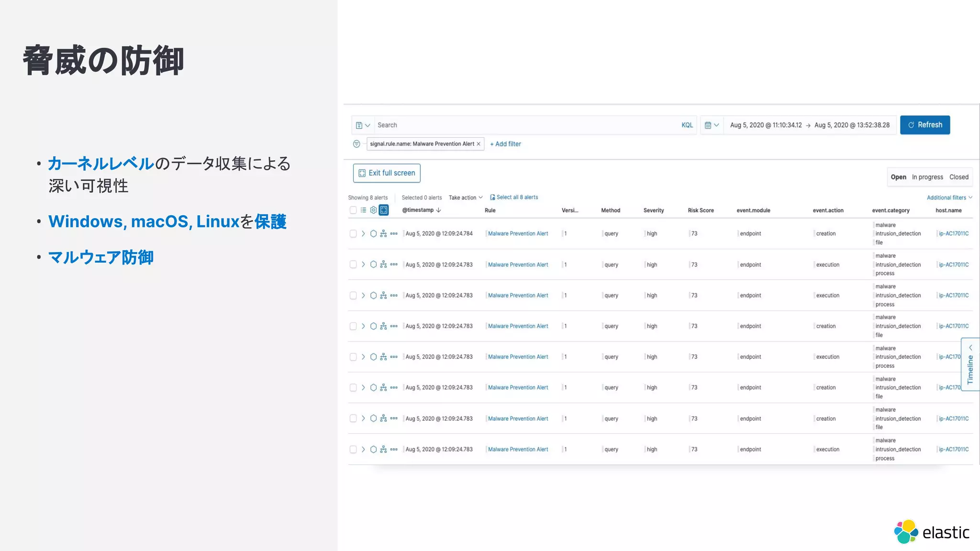Click the end date Aug 5, 2020 @ 13:52:38.28

click(x=852, y=125)
